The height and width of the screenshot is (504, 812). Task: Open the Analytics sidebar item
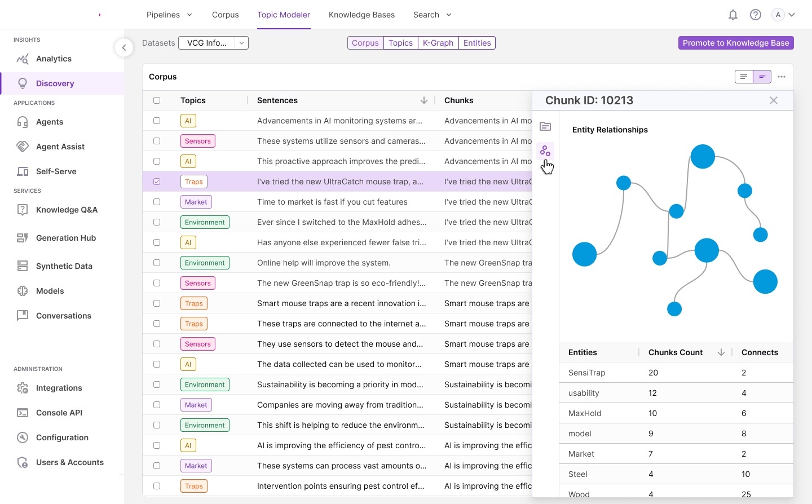(x=54, y=59)
